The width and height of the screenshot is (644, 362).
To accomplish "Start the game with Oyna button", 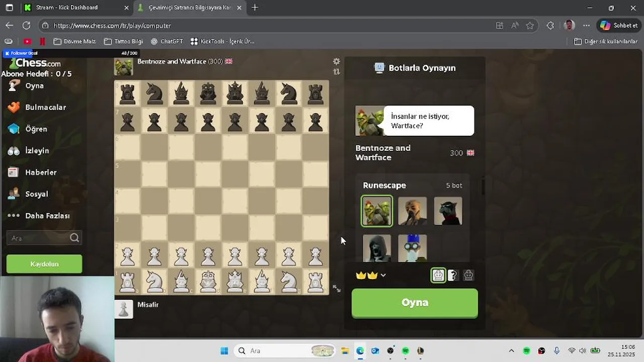I will (x=415, y=303).
